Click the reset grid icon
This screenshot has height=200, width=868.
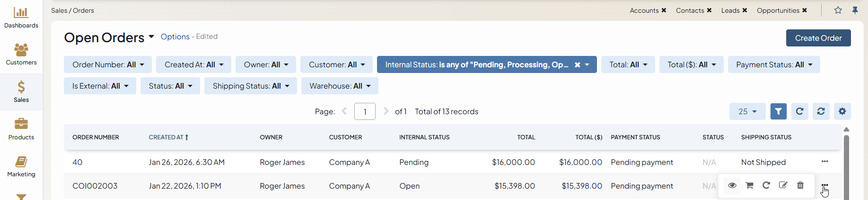(x=821, y=111)
